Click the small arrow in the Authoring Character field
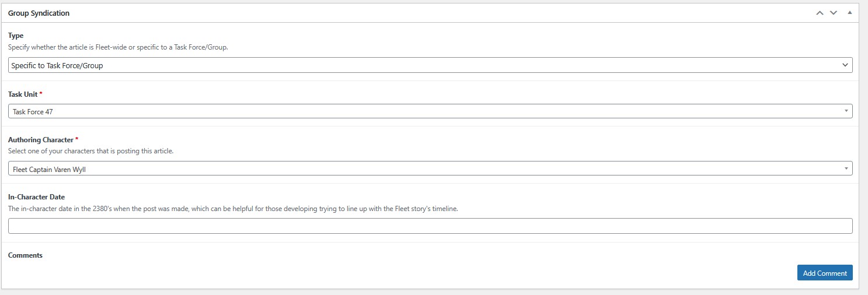 [x=846, y=168]
